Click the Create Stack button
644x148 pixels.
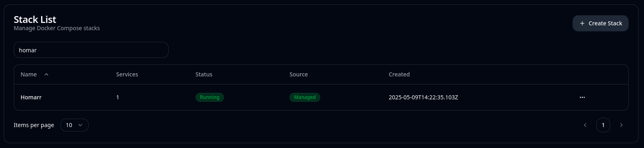point(600,23)
